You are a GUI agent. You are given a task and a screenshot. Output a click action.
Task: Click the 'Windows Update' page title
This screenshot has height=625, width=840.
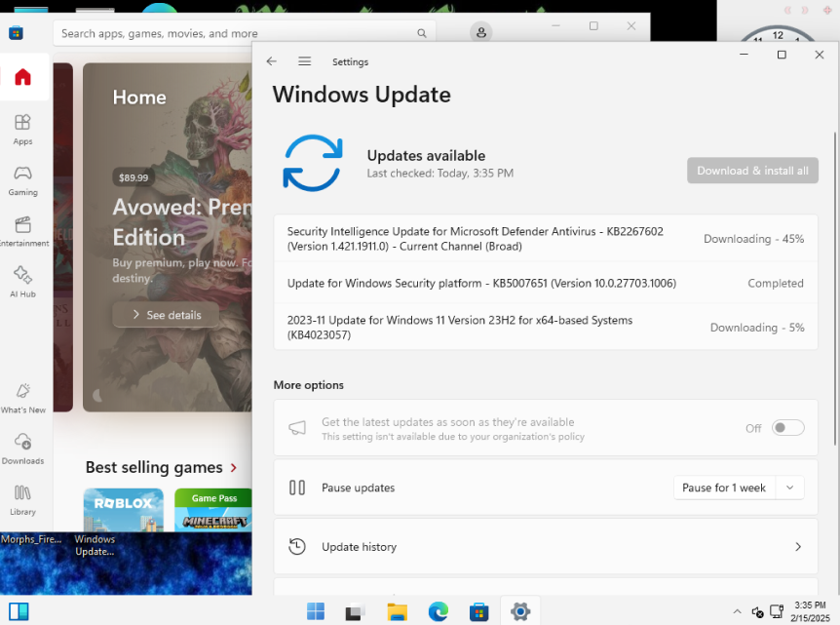362,95
